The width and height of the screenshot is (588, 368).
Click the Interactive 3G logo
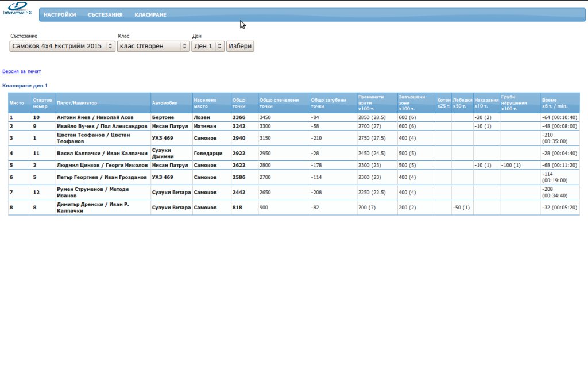17,8
